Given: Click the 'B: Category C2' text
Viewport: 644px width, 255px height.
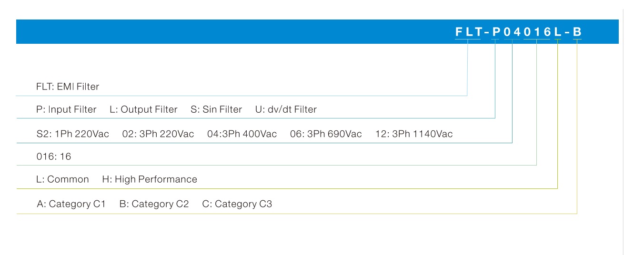Looking at the screenshot, I should (x=154, y=204).
